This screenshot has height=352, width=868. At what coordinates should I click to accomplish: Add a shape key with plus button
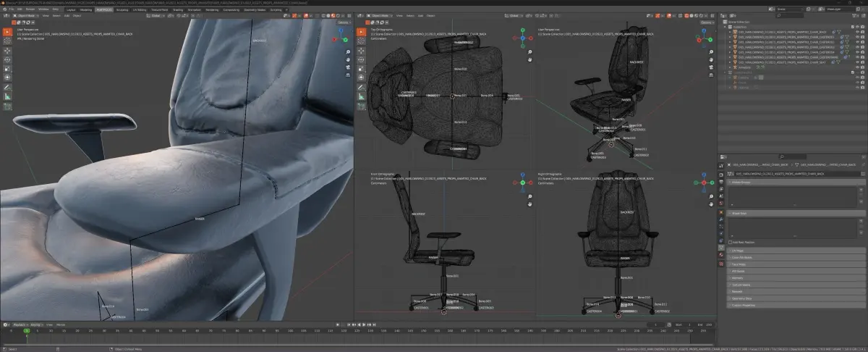click(861, 220)
